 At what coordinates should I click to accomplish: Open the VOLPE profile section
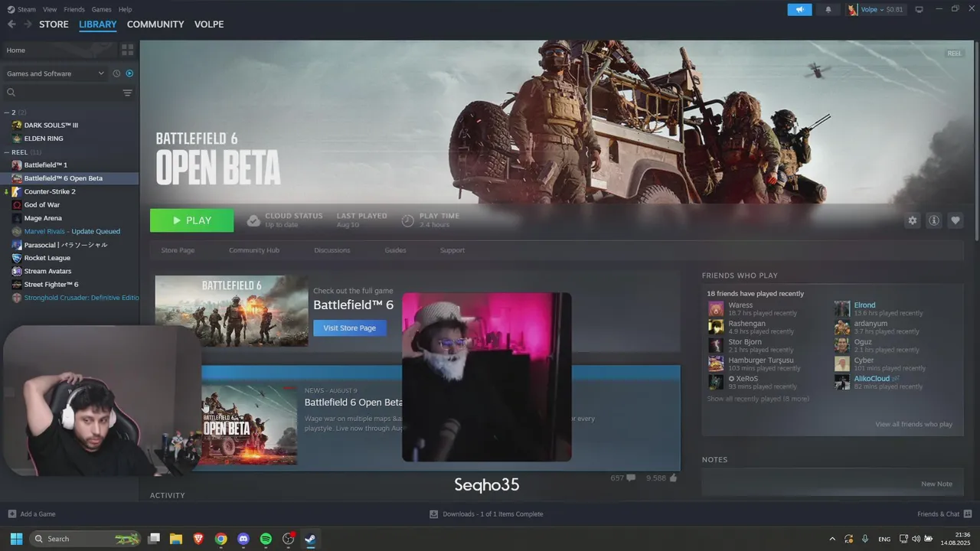click(x=209, y=24)
